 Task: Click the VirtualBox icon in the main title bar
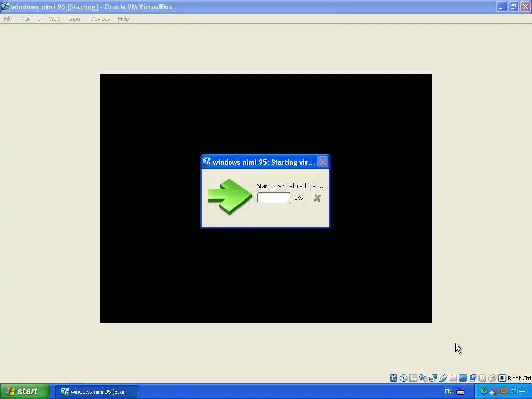(x=5, y=6)
